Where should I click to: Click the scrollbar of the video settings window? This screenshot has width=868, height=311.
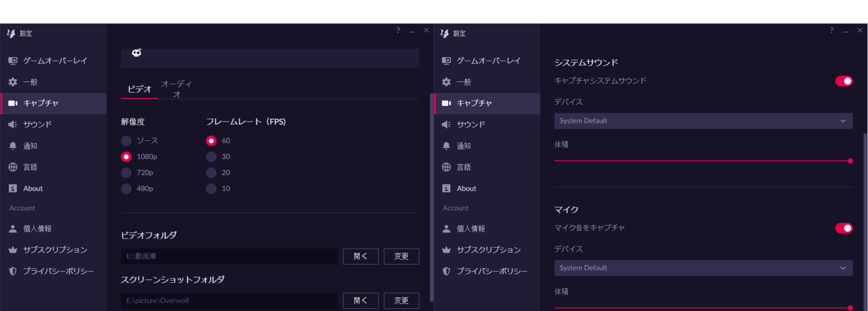(x=432, y=197)
